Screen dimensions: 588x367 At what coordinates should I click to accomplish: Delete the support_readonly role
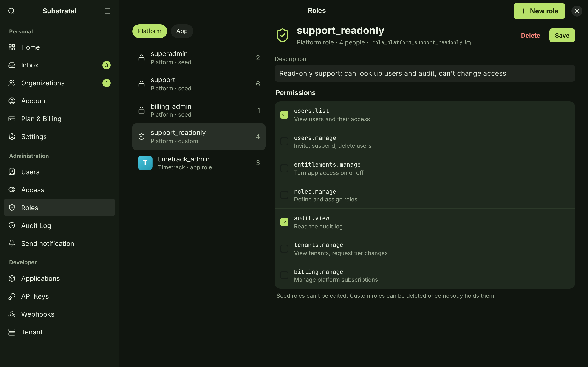(x=530, y=35)
